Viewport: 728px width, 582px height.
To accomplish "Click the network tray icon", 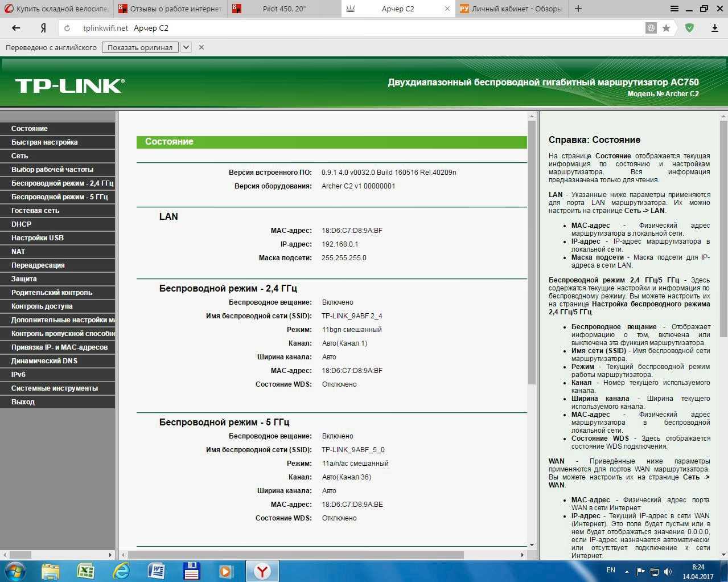I will coord(655,571).
